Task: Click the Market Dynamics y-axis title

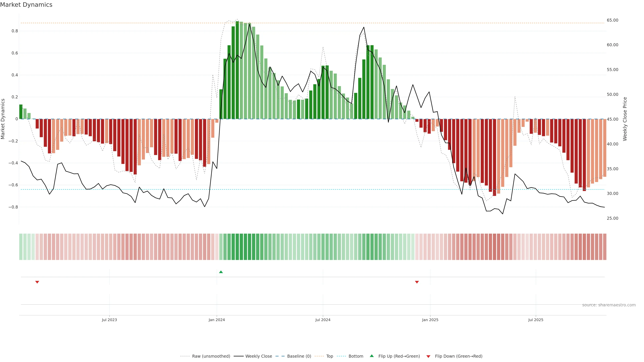Action: pyautogui.click(x=3, y=119)
